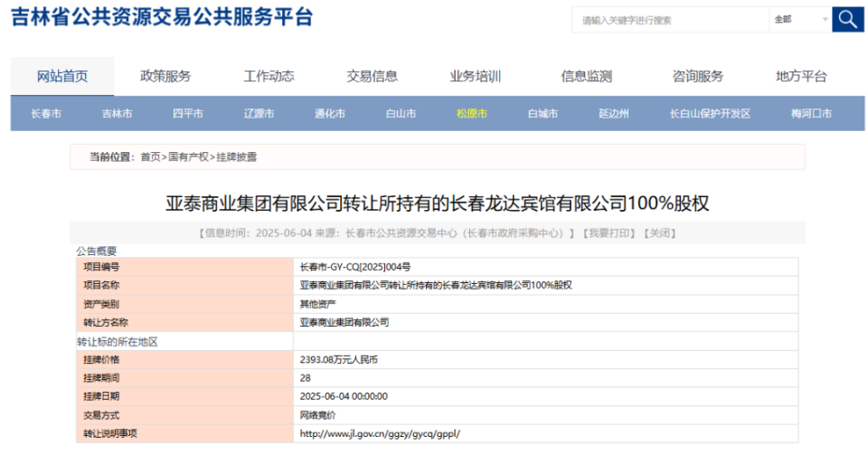Click the 项目编号 label cell

[x=184, y=267]
